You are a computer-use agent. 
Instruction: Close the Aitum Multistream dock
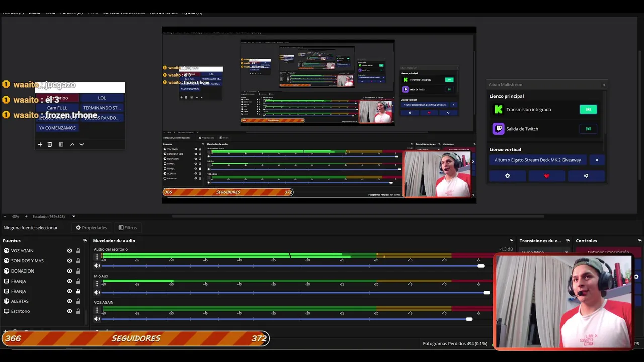(604, 85)
